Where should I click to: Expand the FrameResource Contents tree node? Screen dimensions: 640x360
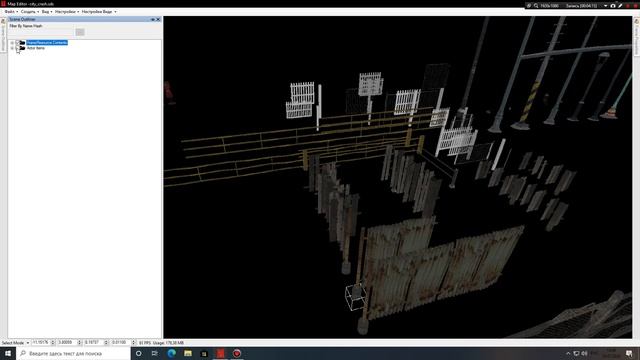pyautogui.click(x=12, y=42)
